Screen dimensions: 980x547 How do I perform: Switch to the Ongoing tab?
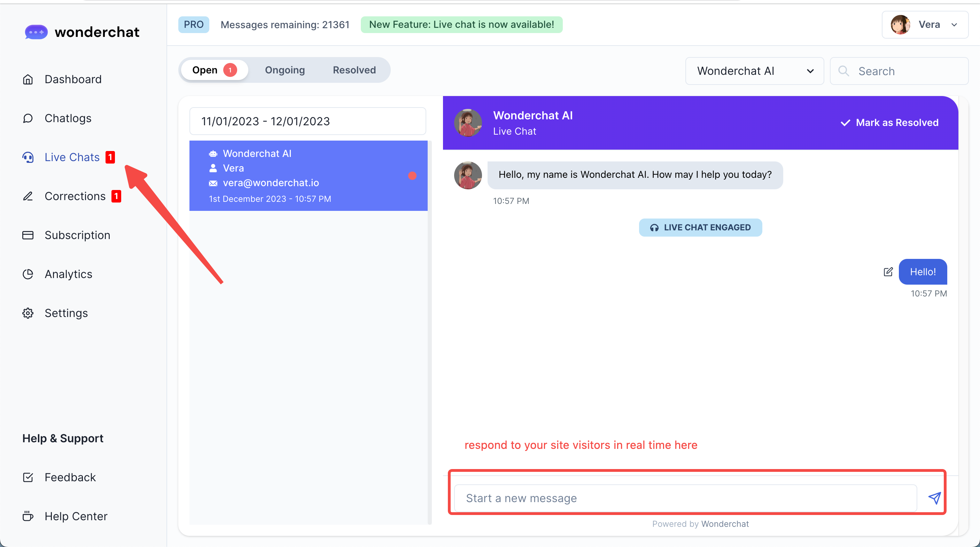[285, 70]
